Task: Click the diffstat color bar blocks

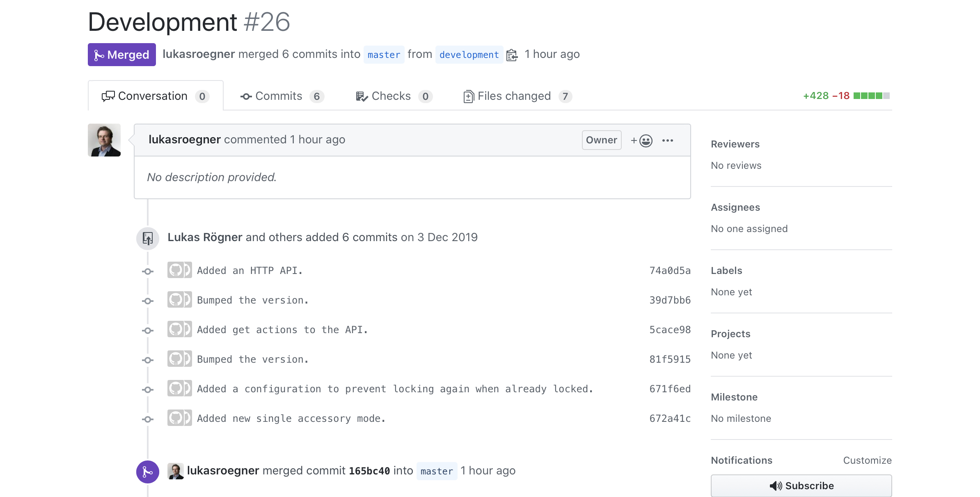Action: tap(871, 96)
